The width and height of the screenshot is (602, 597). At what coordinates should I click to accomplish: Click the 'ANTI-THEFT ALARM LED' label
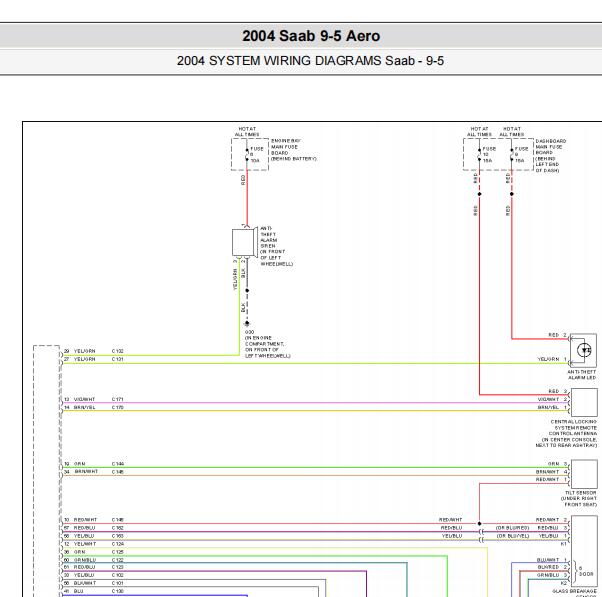[582, 375]
